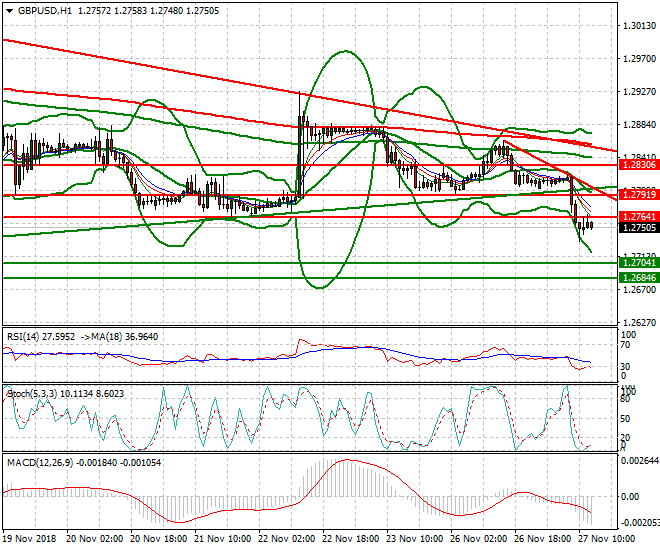The width and height of the screenshot is (660, 550).
Task: Click the 23 Nov 10:00 time axis label
Action: [415, 539]
